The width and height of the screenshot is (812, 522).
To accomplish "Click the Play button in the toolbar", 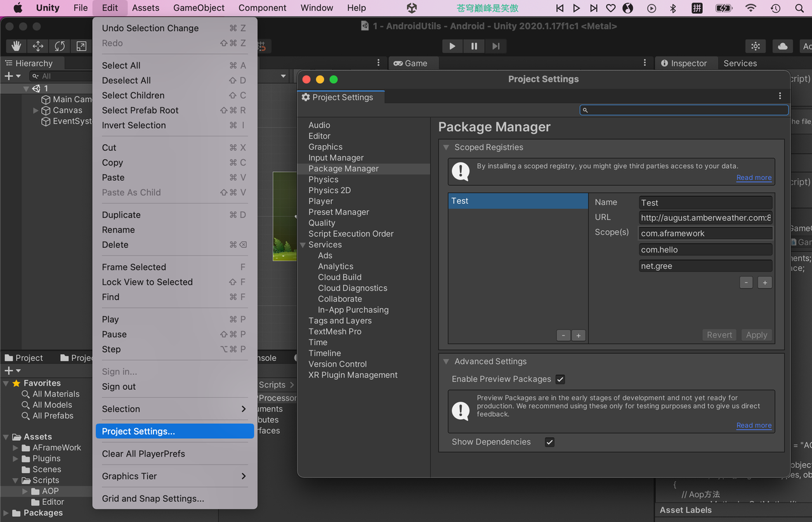I will point(452,46).
